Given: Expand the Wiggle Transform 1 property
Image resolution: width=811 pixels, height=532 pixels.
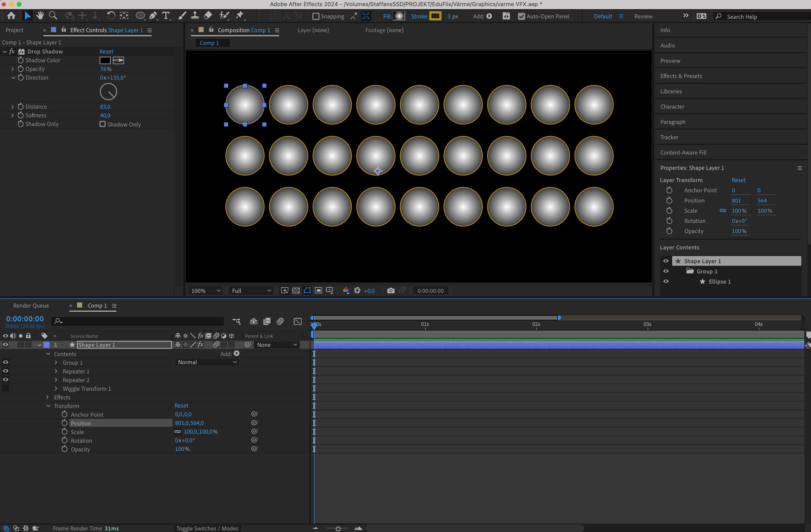Looking at the screenshot, I should tap(56, 389).
